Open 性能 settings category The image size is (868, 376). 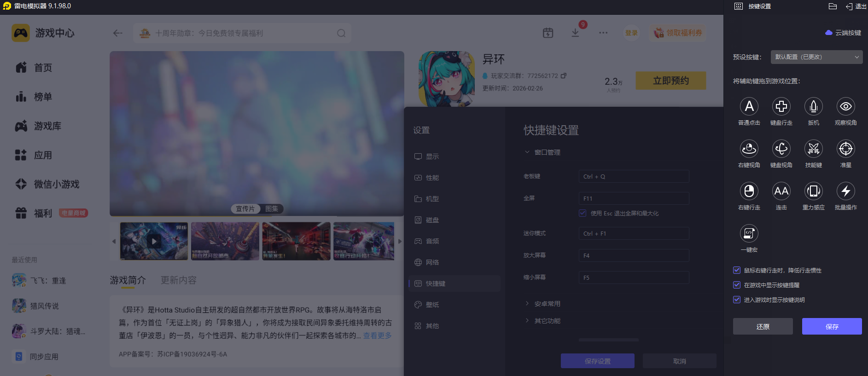tap(454, 178)
